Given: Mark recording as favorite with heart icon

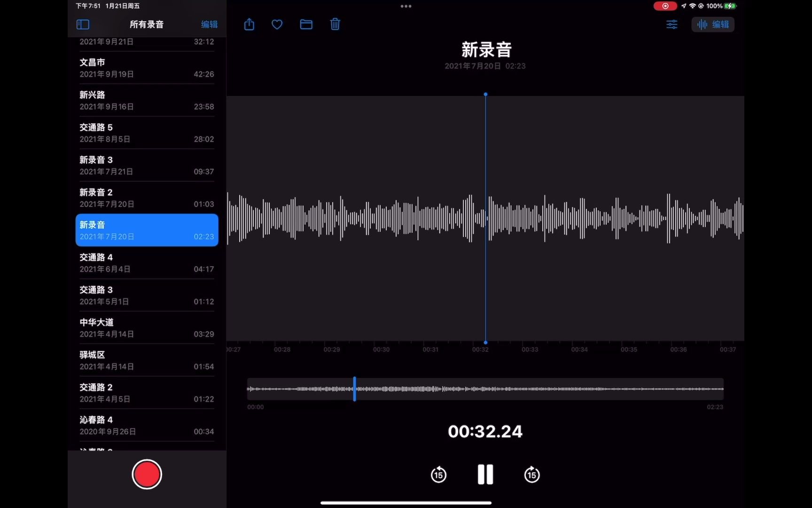Looking at the screenshot, I should (x=277, y=24).
